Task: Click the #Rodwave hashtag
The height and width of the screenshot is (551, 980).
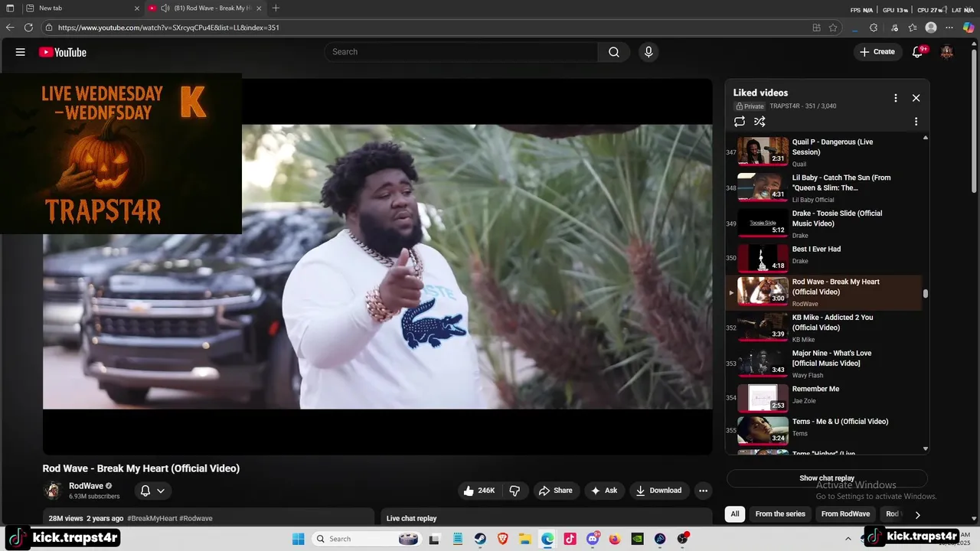Action: (196, 518)
